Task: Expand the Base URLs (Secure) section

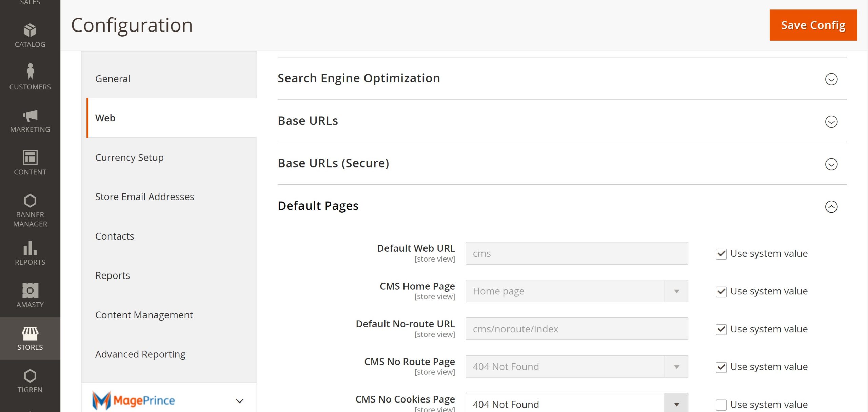Action: point(831,164)
